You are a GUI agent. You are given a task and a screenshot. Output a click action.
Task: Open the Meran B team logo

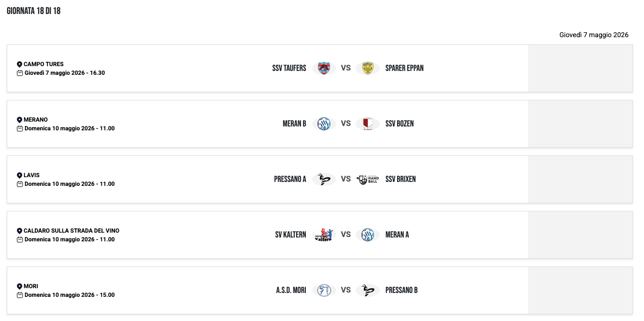[x=324, y=124]
